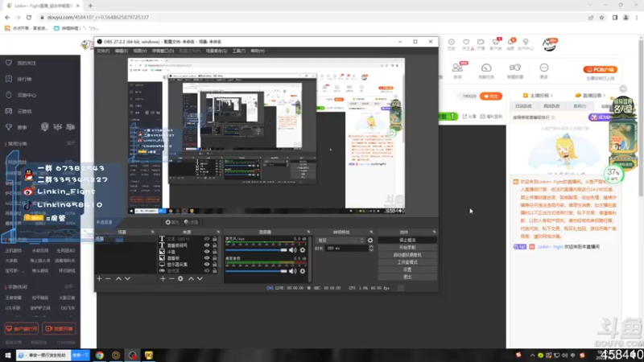The image size is (644, 362).
Task: Toggle visibility of the dimmed last source
Action: [207, 270]
